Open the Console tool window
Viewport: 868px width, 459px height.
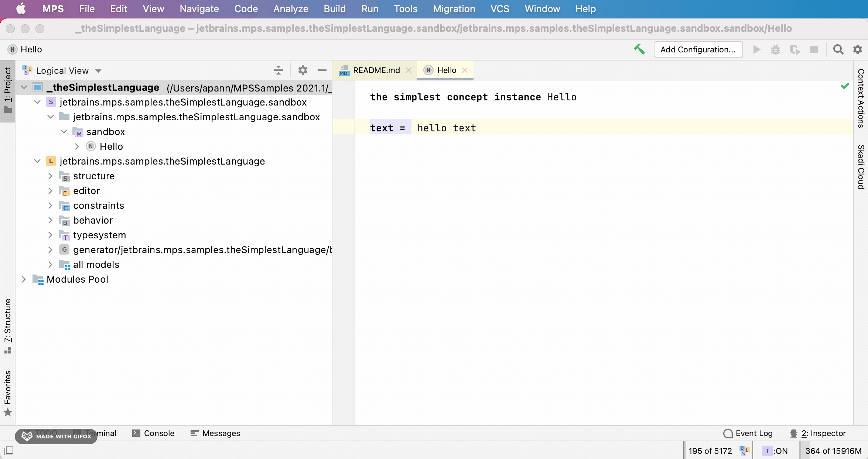coord(153,433)
